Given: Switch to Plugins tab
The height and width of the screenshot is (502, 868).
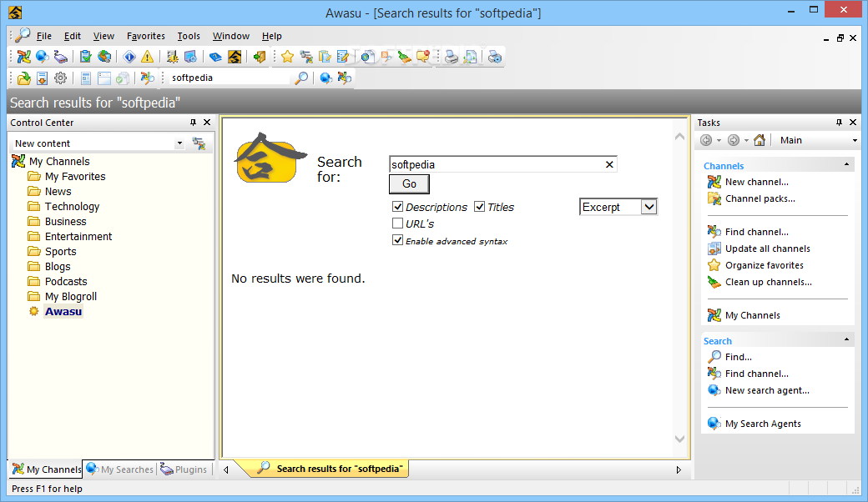Looking at the screenshot, I should [184, 469].
